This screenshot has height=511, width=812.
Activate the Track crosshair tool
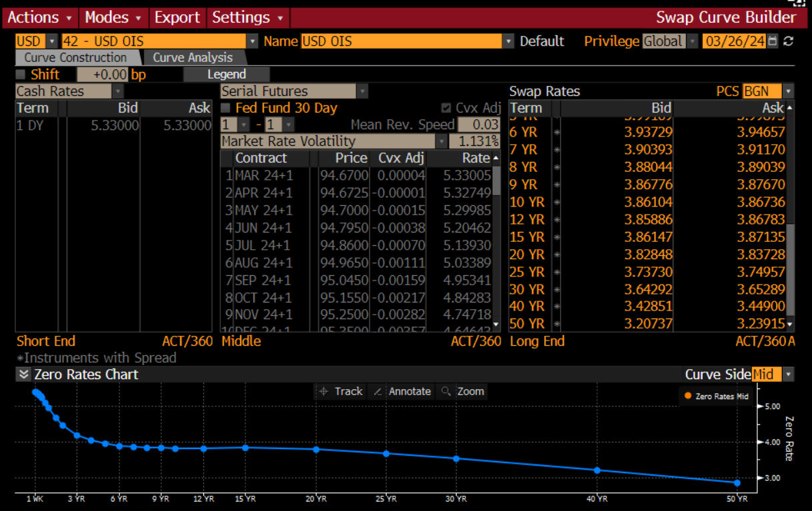pos(340,392)
